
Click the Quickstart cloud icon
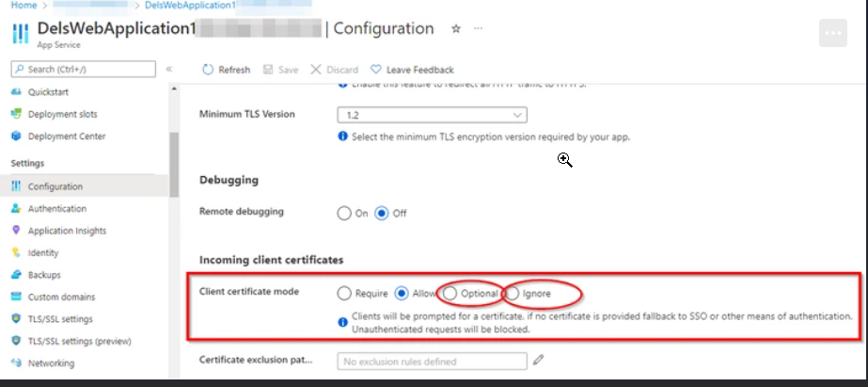point(16,92)
